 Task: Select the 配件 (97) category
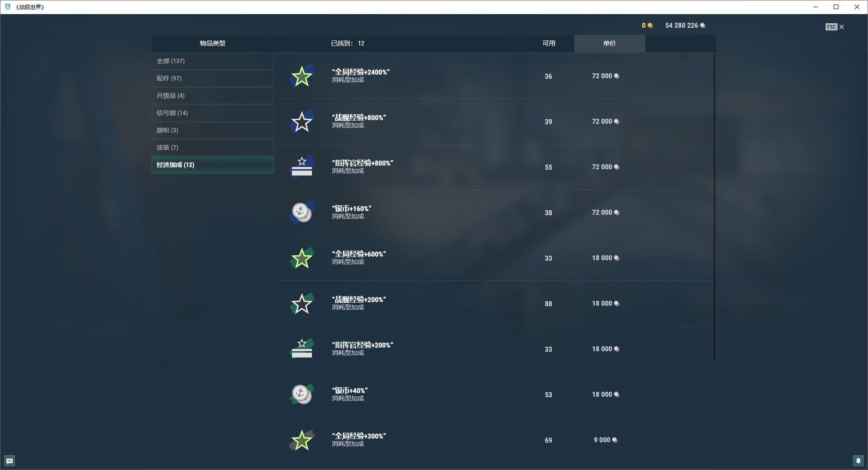click(212, 78)
